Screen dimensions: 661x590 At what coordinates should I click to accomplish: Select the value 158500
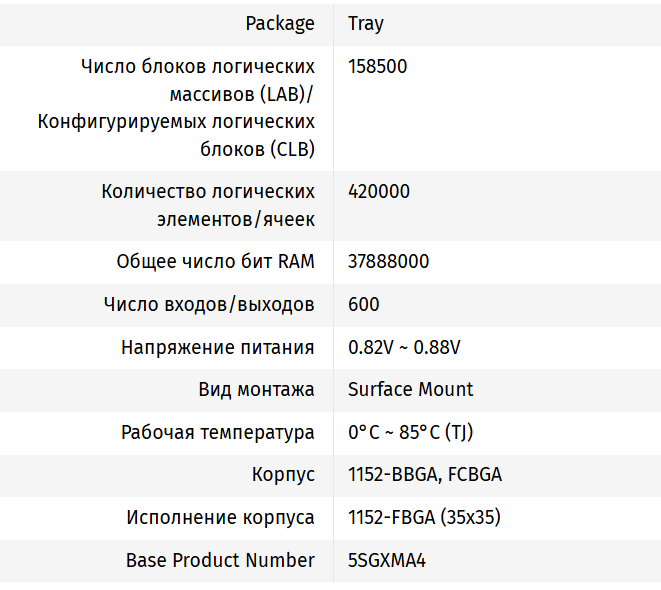tap(378, 67)
